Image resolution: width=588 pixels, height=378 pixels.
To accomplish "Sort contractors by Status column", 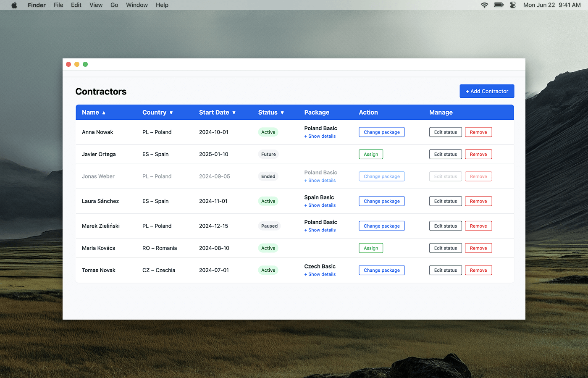I will pos(271,113).
